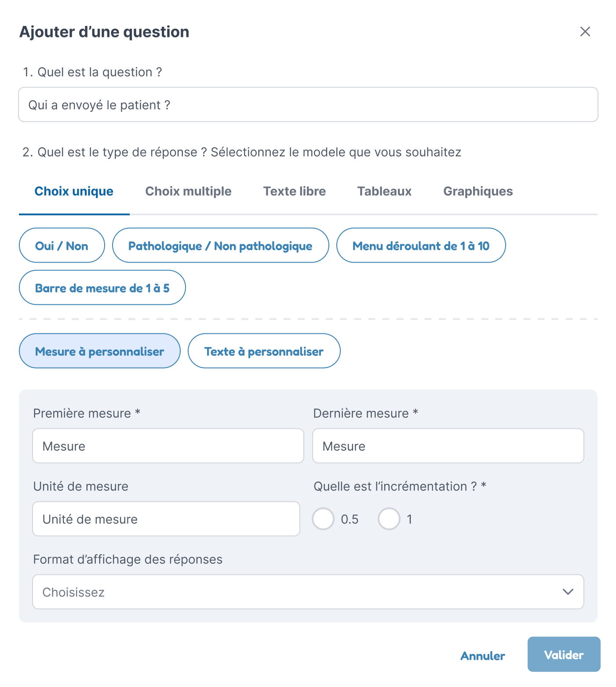Image resolution: width=616 pixels, height=687 pixels.
Task: Toggle the Mesure à personnaliser option
Action: [99, 351]
